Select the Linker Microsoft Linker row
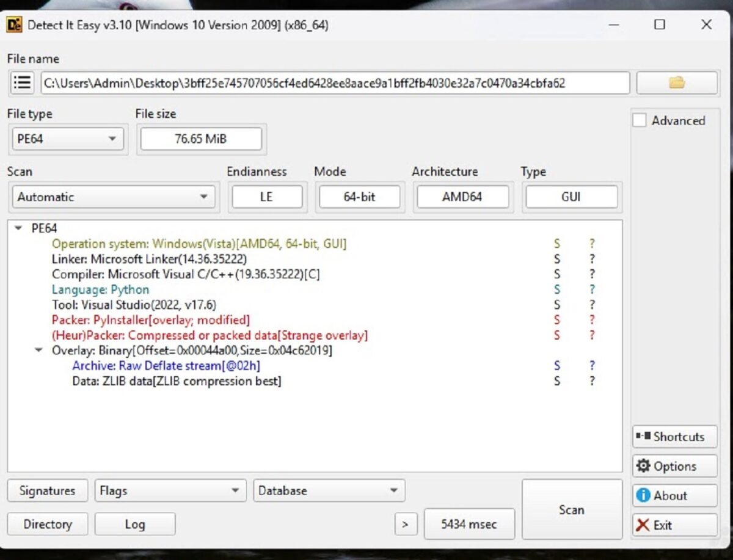 pos(149,259)
